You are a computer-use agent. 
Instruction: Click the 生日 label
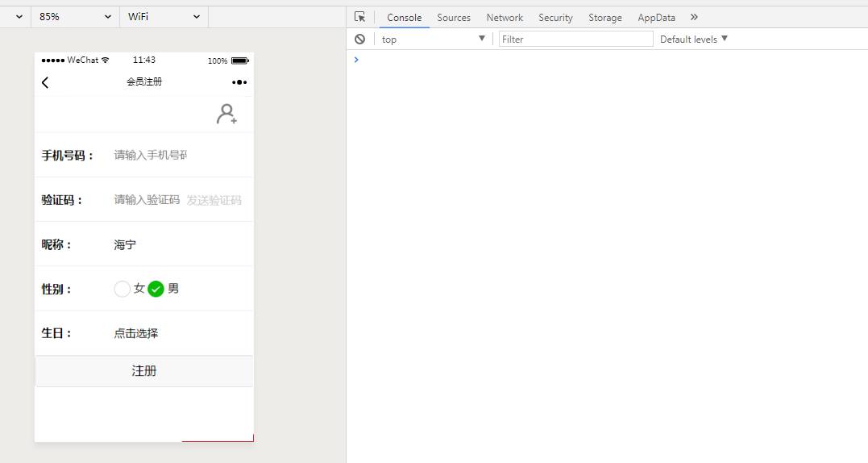[x=56, y=333]
